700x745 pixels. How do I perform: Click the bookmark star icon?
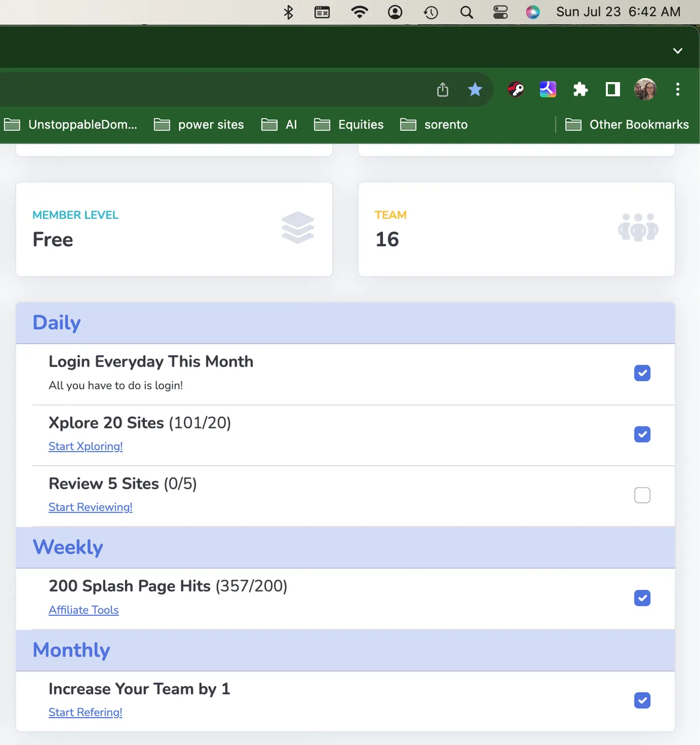[x=475, y=89]
